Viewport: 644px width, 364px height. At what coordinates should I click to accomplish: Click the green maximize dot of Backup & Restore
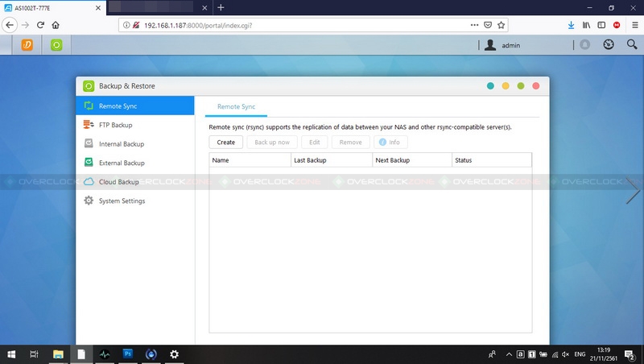(521, 86)
